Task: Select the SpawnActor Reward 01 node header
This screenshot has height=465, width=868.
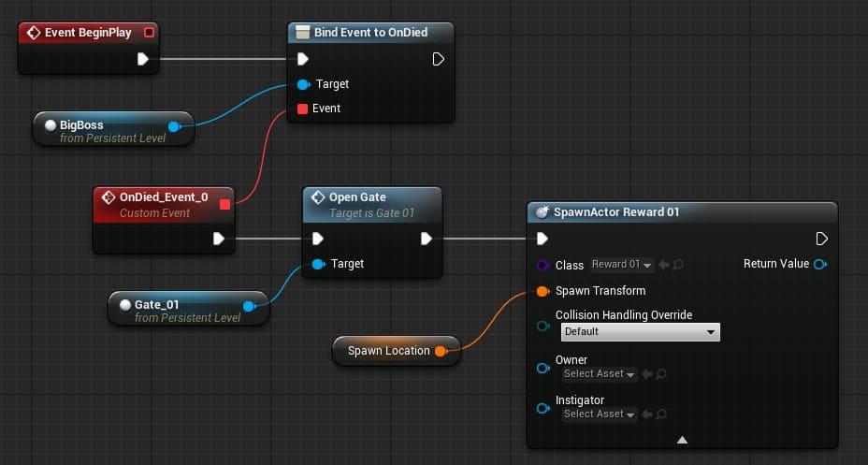Action: tap(682, 212)
